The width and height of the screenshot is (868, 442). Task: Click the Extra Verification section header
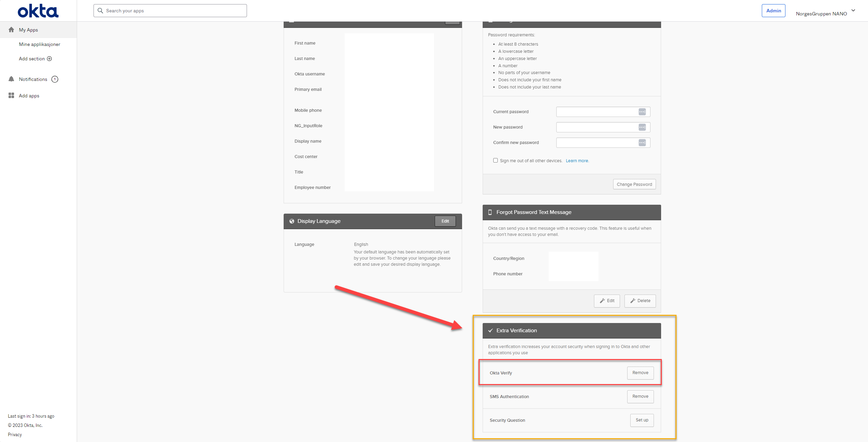[571, 331]
